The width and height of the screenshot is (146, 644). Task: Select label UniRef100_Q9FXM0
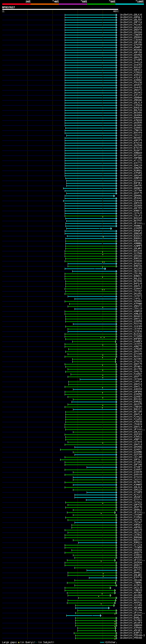click(x=131, y=42)
